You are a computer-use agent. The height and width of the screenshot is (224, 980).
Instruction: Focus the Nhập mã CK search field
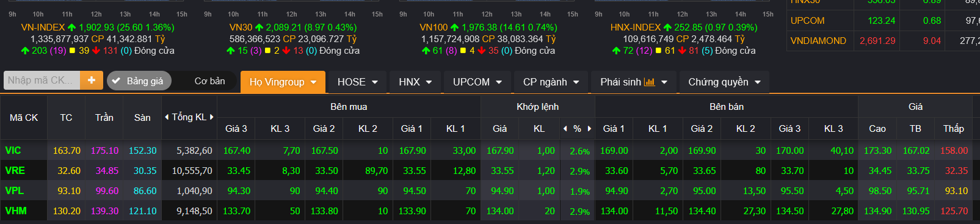[42, 80]
